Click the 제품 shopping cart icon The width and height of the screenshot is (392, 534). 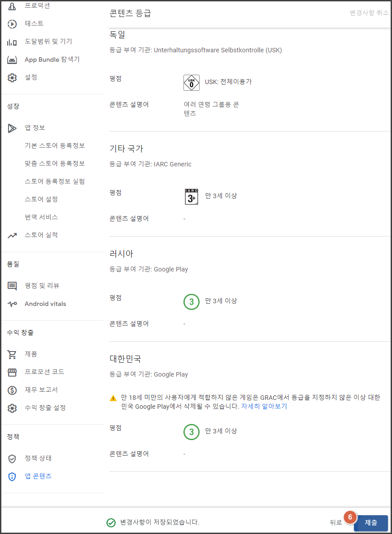(x=12, y=354)
